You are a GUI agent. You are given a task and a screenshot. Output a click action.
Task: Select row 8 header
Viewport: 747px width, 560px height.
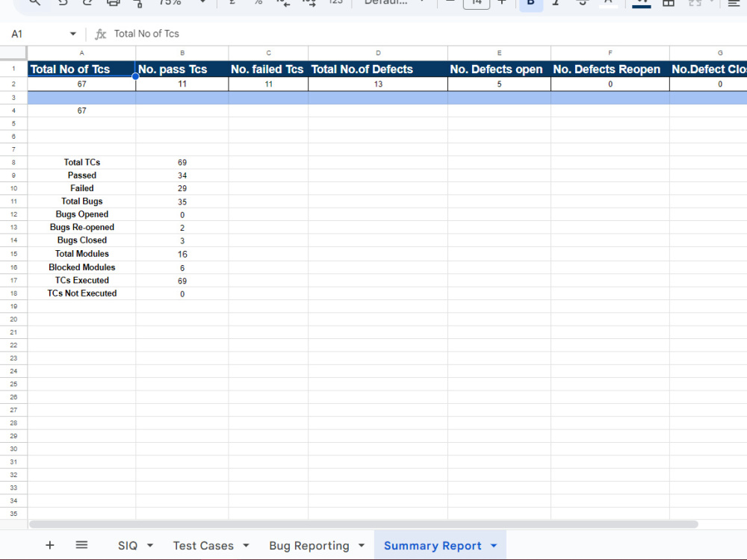click(x=13, y=162)
